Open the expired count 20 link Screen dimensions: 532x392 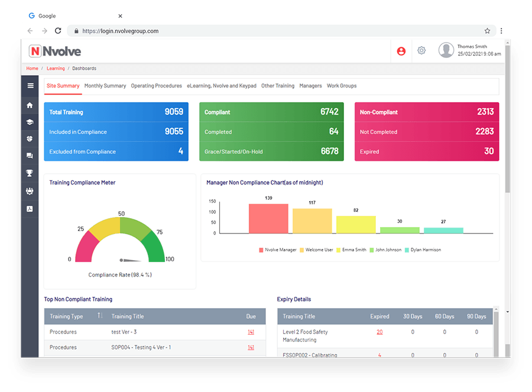[x=379, y=332]
